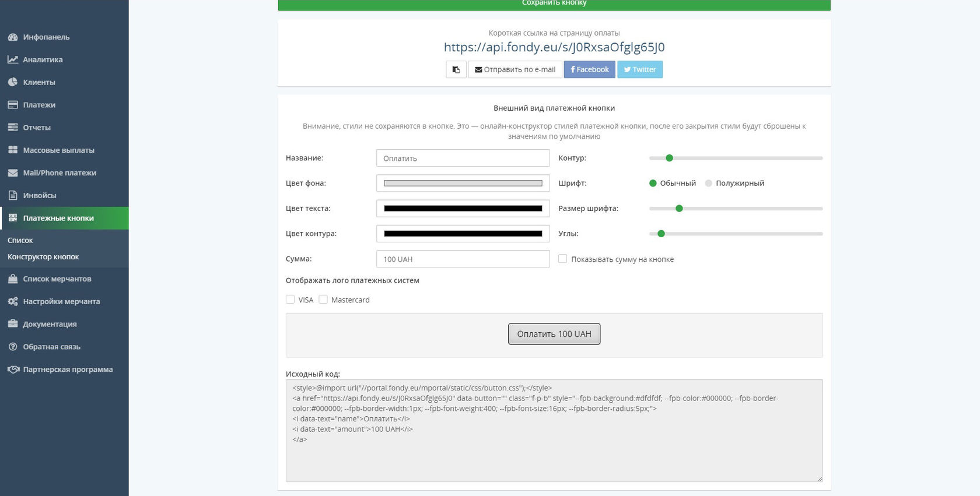Screen dimensions: 980x496
Task: Open the Инфопанель dashboard icon
Action: (13, 37)
